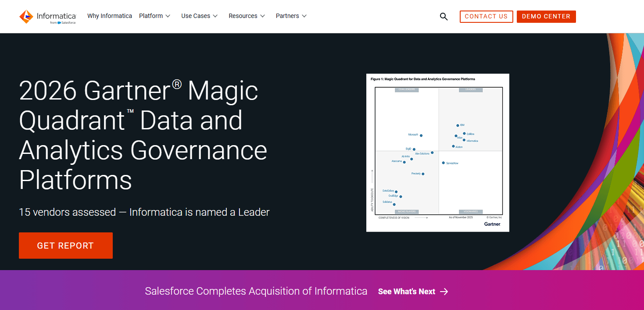Expand the Partners dropdown menu
The width and height of the screenshot is (644, 310).
tap(305, 16)
